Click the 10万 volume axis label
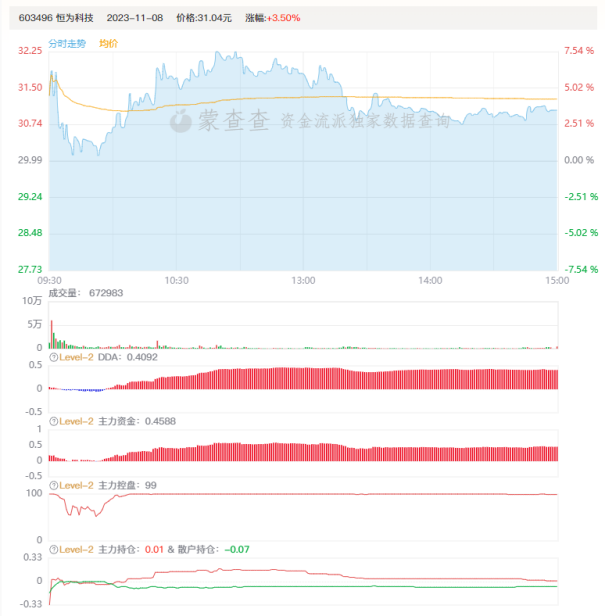 (x=32, y=301)
